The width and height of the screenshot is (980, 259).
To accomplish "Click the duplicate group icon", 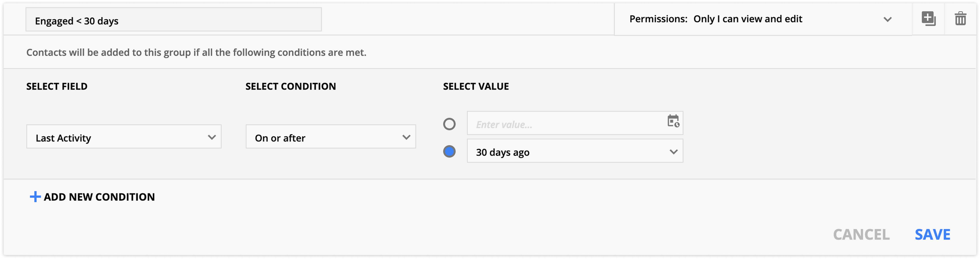I will click(928, 19).
